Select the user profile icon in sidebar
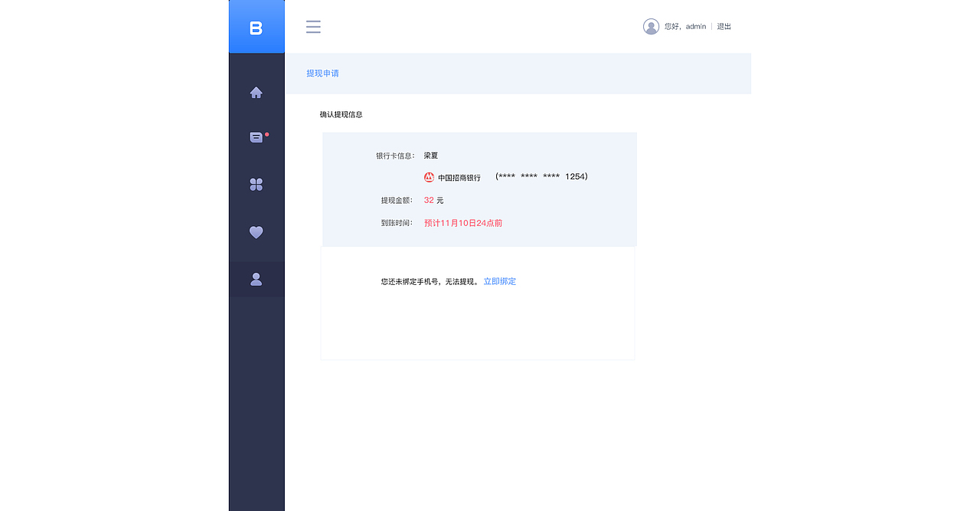The image size is (980, 511). point(256,280)
